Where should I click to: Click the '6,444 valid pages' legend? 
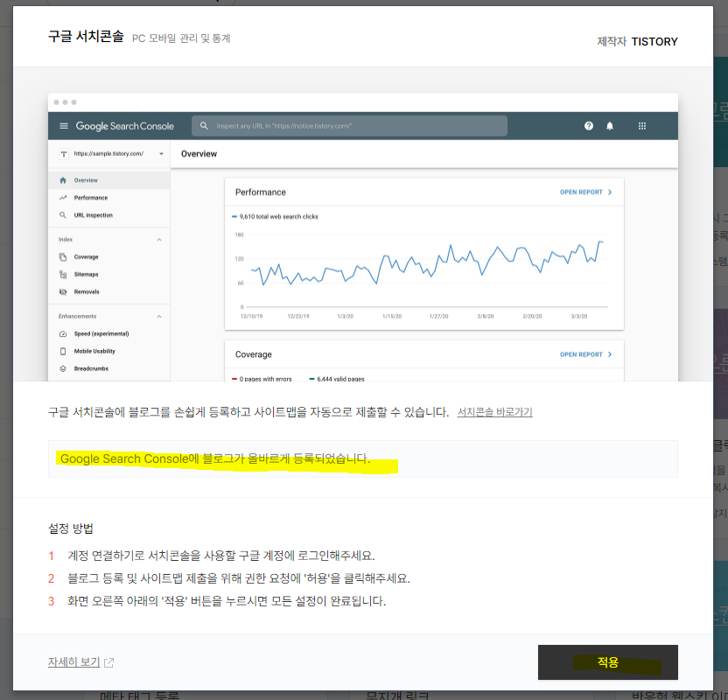(337, 379)
